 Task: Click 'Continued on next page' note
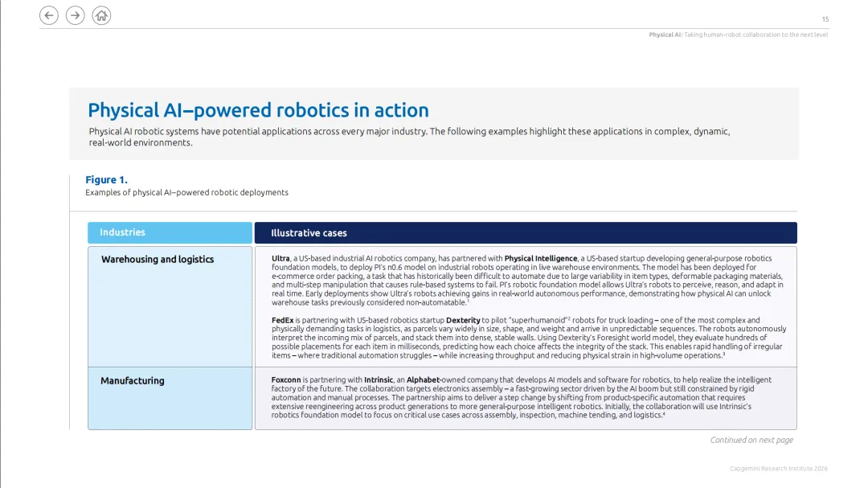751,440
